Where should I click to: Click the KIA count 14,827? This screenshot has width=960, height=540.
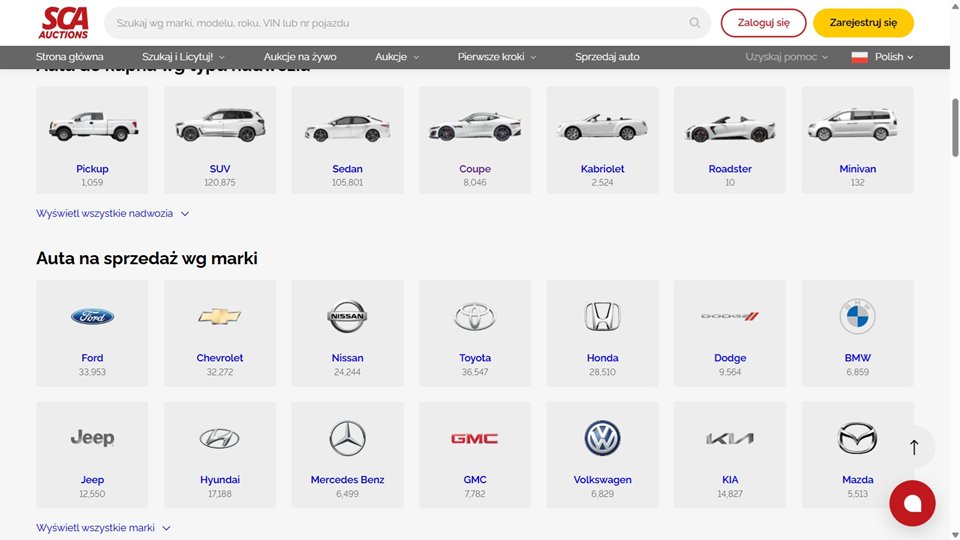tap(730, 494)
